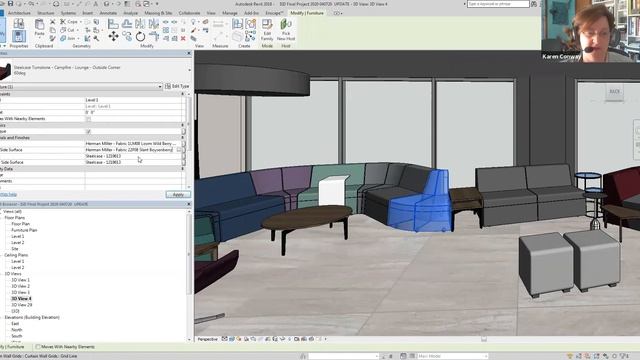
Task: Click the Paste clipboard icon
Action: click(x=39, y=25)
